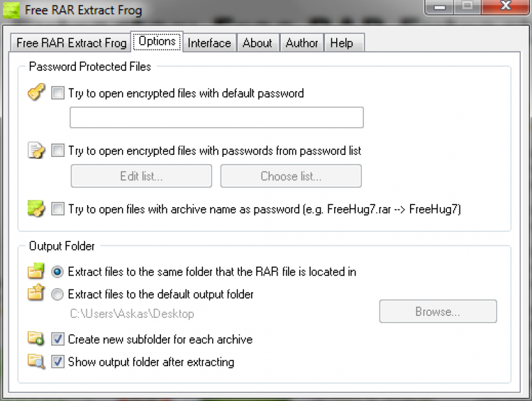Click the green archive-name password icon
Screen dimensions: 532x401
click(x=36, y=209)
